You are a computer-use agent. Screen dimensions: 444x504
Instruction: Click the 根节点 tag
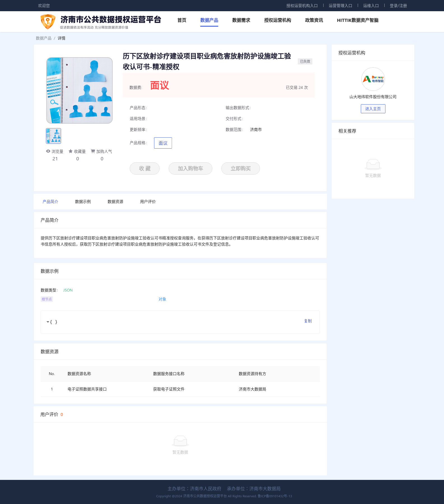[47, 299]
